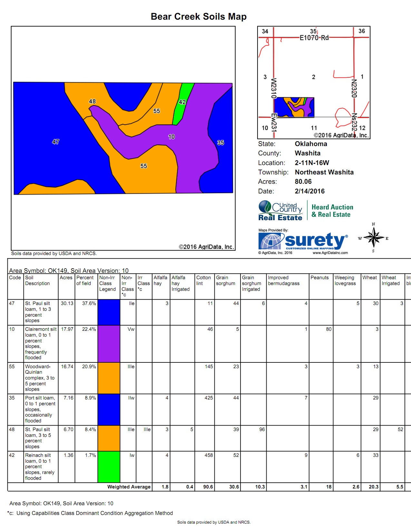Click the 'Area Symbol: OK149' table heading
The image size is (411, 532).
(69, 271)
